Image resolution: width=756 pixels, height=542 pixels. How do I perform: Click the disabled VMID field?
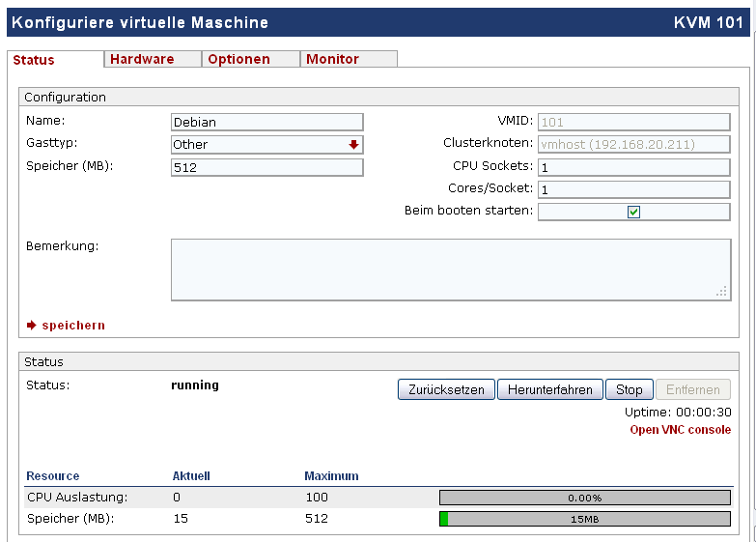634,122
